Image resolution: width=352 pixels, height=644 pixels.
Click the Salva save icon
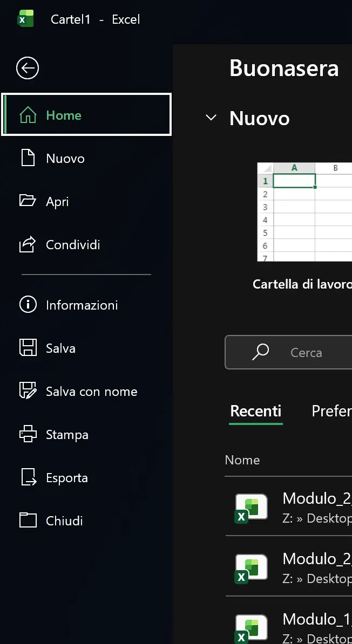[28, 348]
